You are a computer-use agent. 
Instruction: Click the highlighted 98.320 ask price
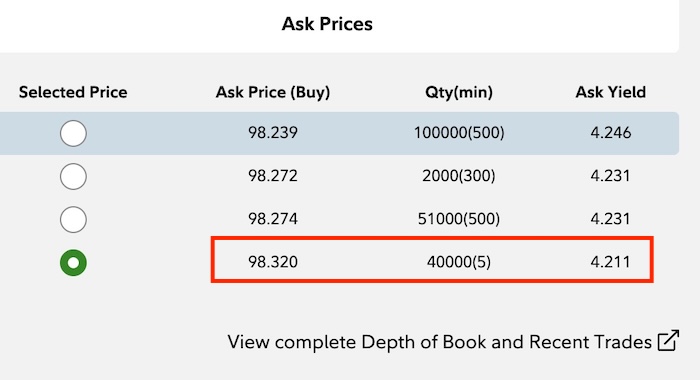point(273,262)
